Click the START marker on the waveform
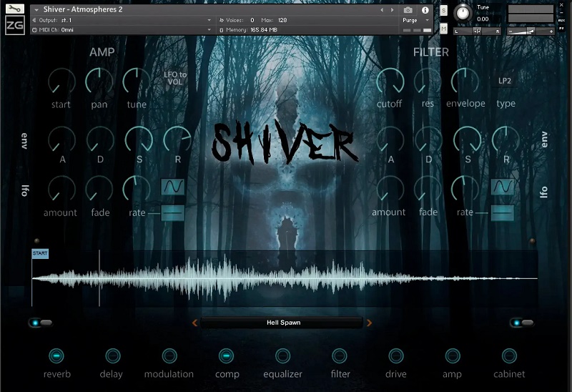Screen dimensions: 572x392 pos(40,254)
